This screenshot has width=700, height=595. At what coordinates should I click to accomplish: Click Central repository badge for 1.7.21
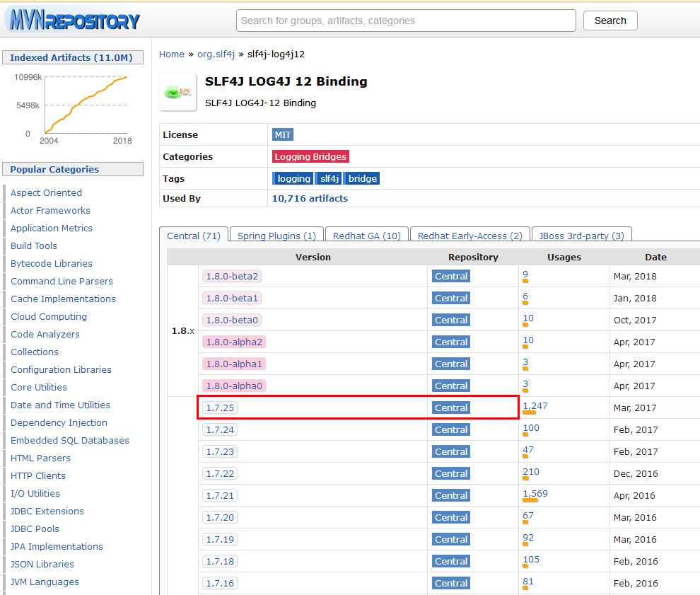(x=451, y=495)
